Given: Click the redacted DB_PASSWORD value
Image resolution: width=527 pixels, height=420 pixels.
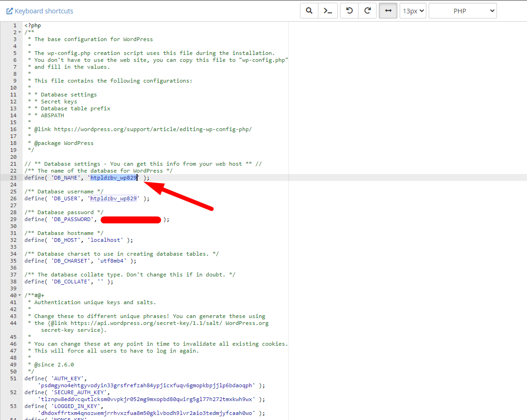Looking at the screenshot, I should pyautogui.click(x=131, y=220).
